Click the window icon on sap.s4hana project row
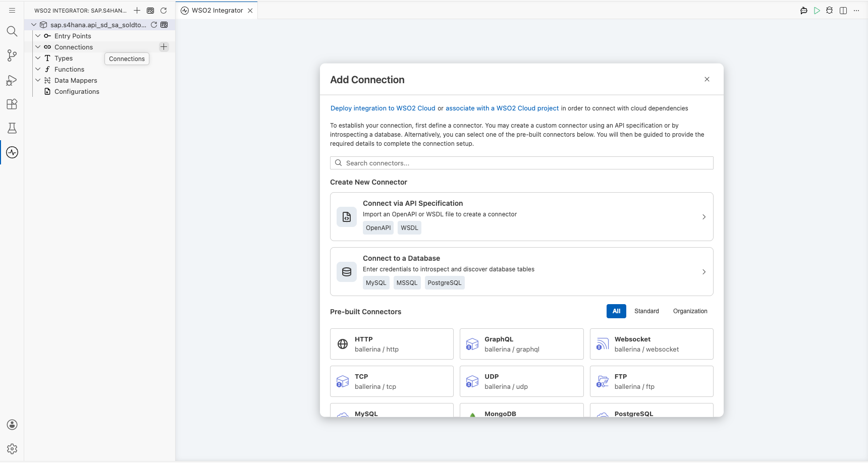 [164, 24]
